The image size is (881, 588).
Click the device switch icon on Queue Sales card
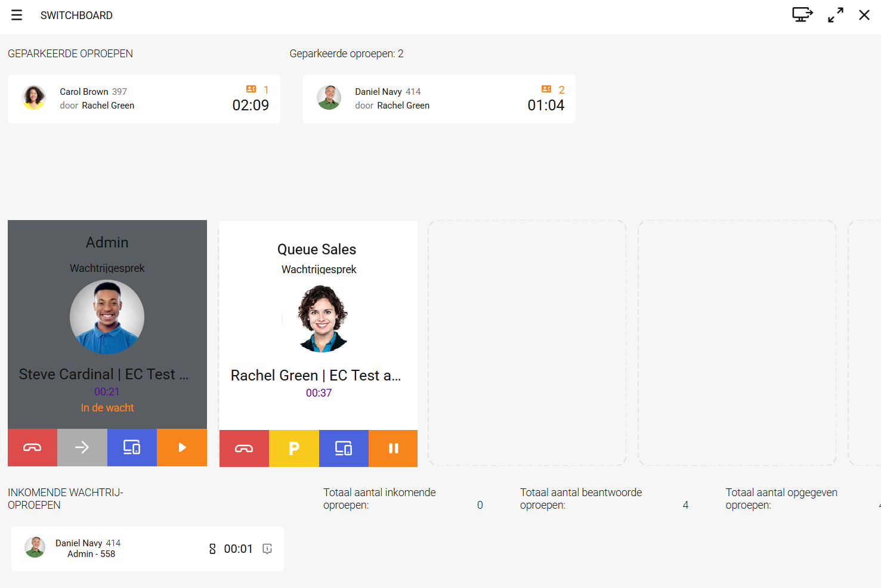344,448
